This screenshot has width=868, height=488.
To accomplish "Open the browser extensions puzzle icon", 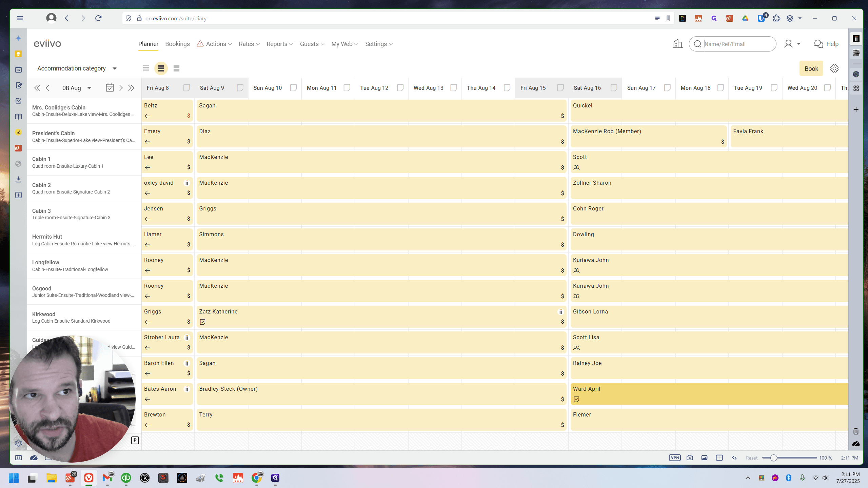I will point(776,18).
